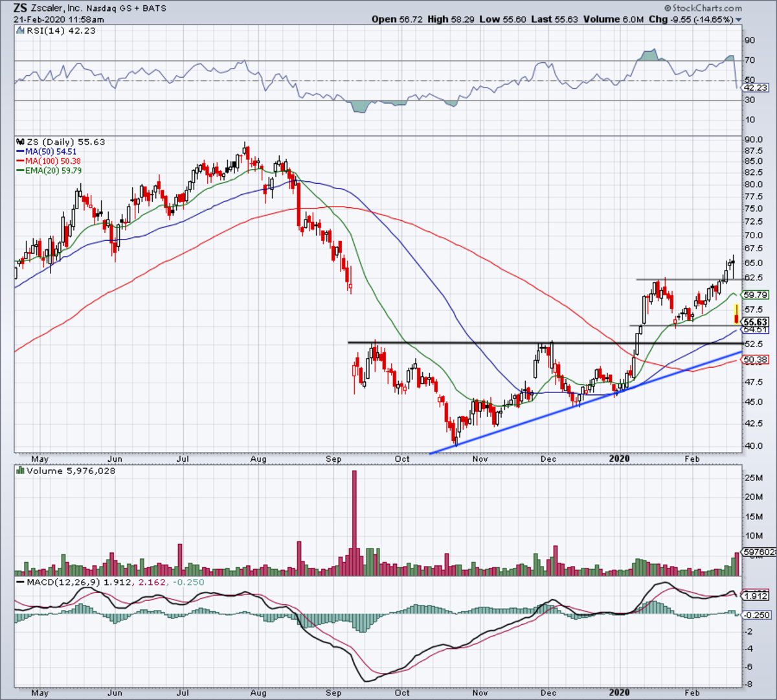The width and height of the screenshot is (777, 700).
Task: Click the down-arrow triangle beside the Chg value
Action: pos(739,20)
